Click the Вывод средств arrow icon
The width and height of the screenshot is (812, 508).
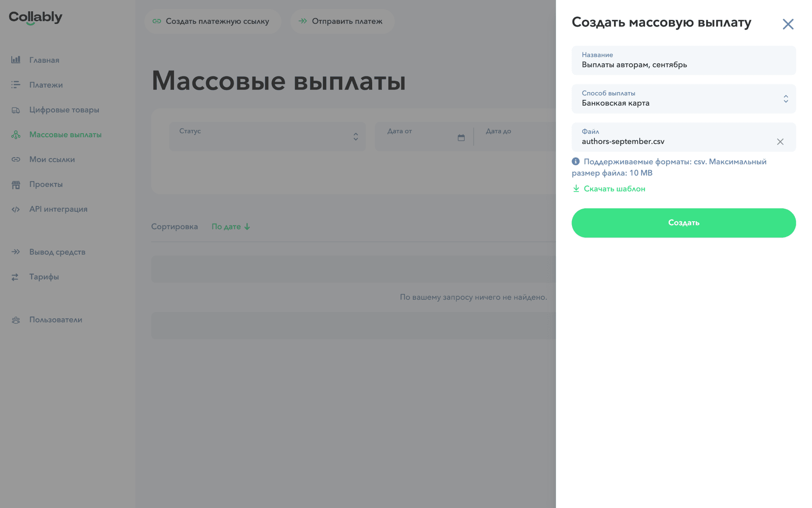(16, 252)
